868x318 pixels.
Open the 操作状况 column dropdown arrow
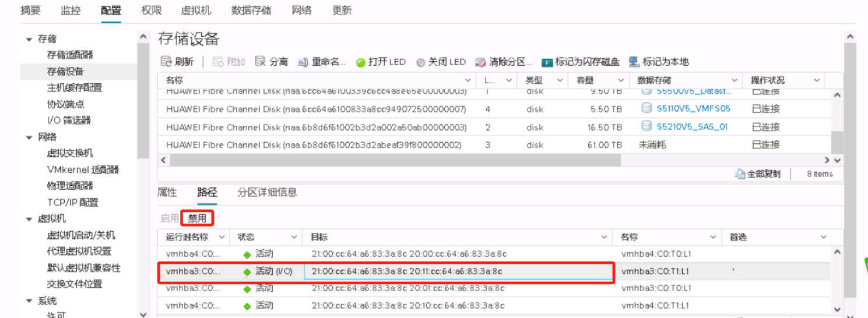click(x=817, y=80)
